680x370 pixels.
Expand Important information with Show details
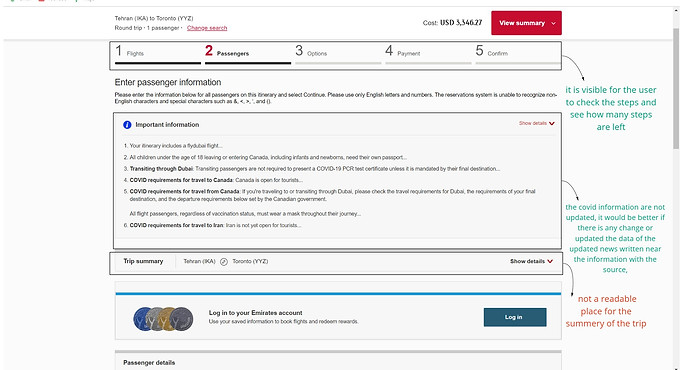[x=536, y=123]
